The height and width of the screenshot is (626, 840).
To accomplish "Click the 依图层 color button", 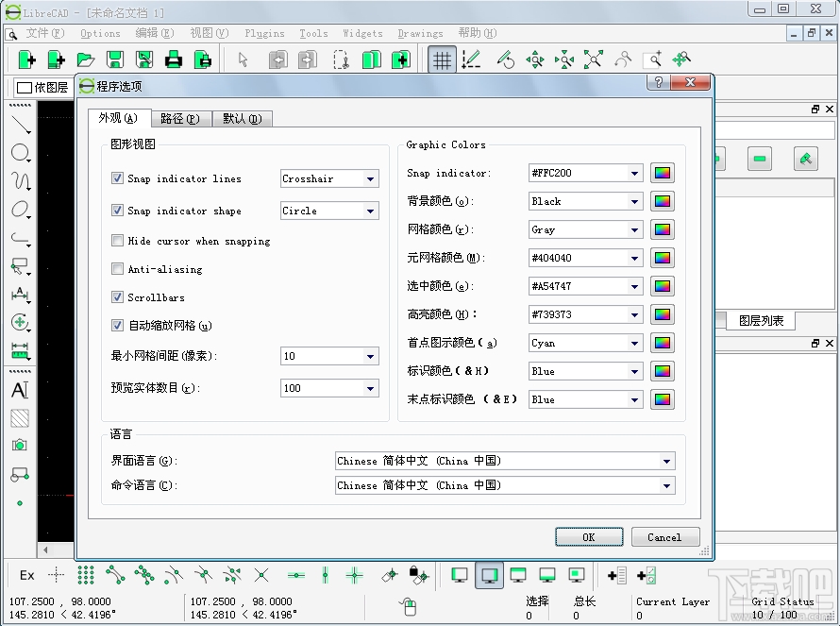I will pos(42,88).
